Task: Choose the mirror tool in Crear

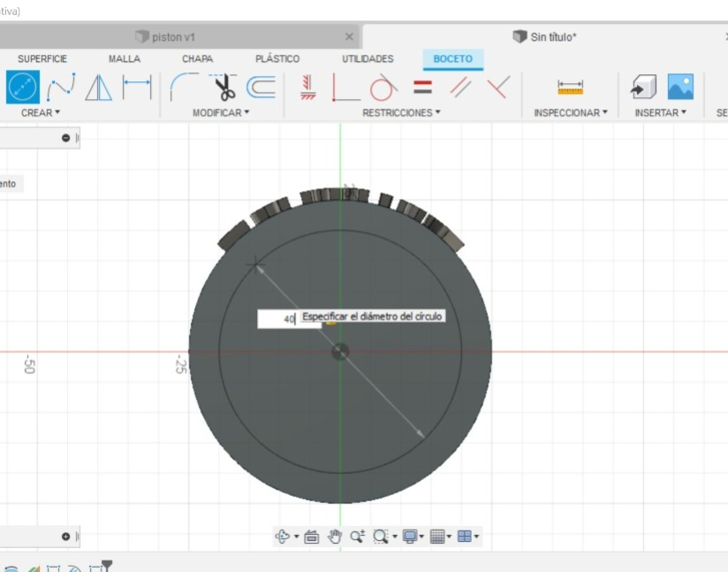Action: (98, 88)
